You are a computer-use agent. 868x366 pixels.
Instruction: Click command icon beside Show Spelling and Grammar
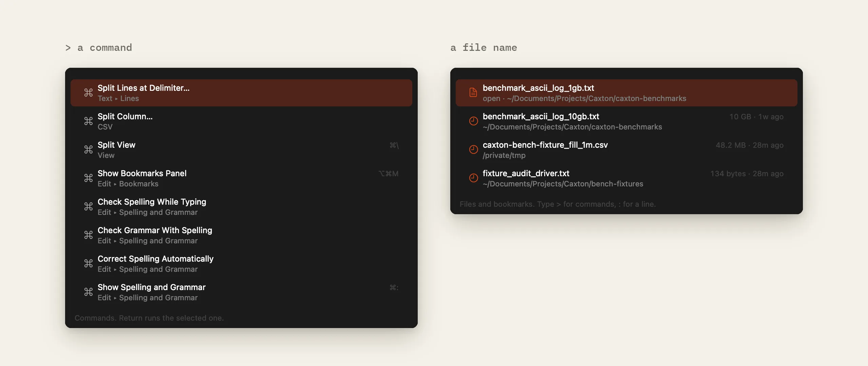tap(88, 292)
